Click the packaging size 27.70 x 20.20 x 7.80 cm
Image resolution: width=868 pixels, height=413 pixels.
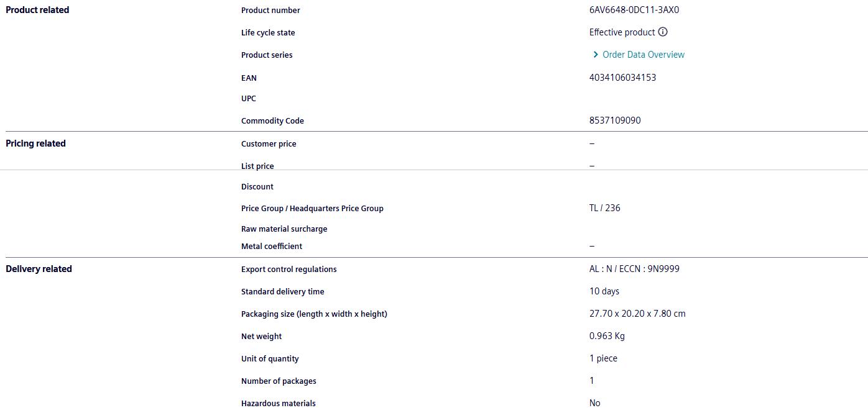click(x=637, y=314)
